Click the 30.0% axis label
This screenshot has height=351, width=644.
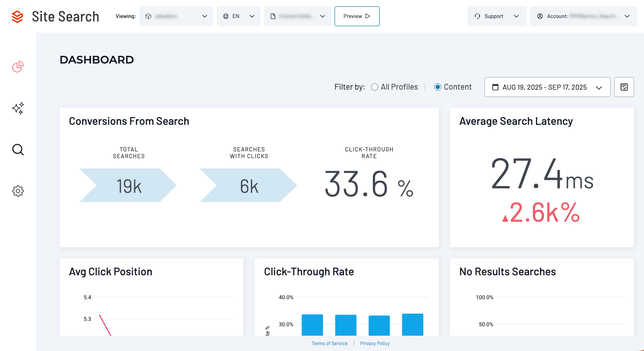click(x=286, y=324)
